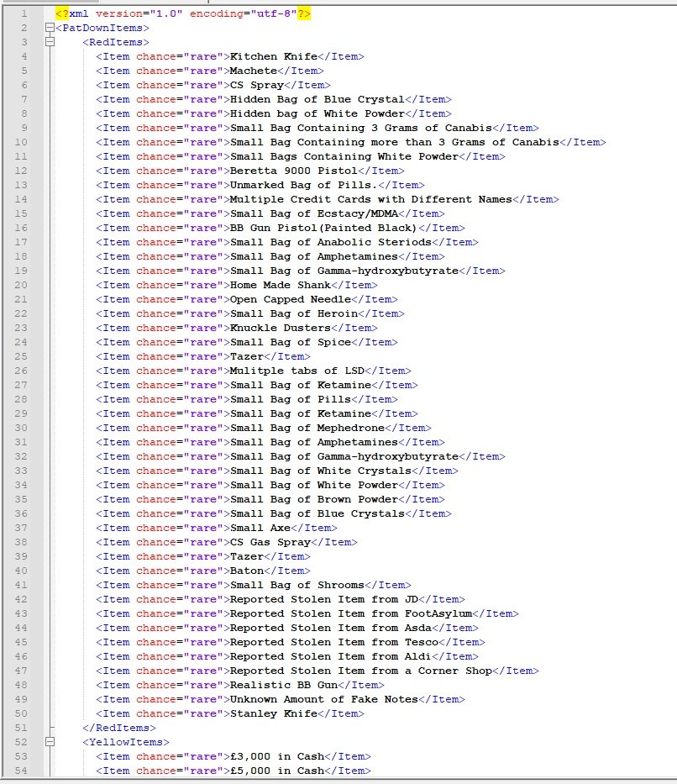Click the closing RedItems tag
This screenshot has width=677, height=784.
click(x=116, y=728)
